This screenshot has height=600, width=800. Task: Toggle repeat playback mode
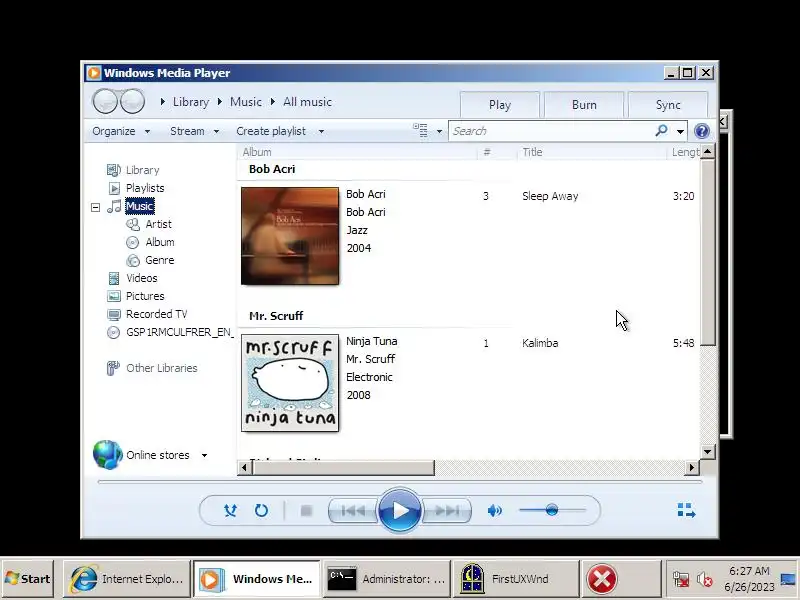pyautogui.click(x=261, y=510)
